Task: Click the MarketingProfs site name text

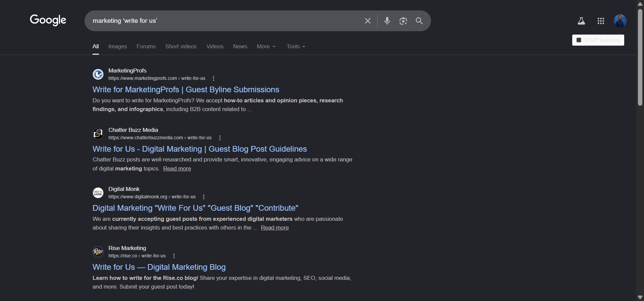Action: (127, 70)
